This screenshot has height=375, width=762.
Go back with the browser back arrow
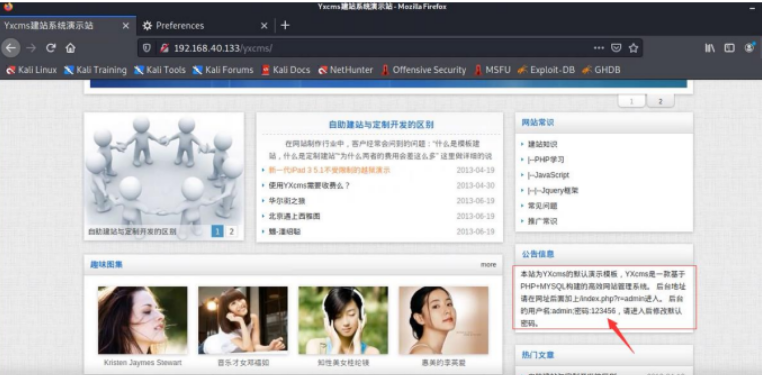pos(11,48)
